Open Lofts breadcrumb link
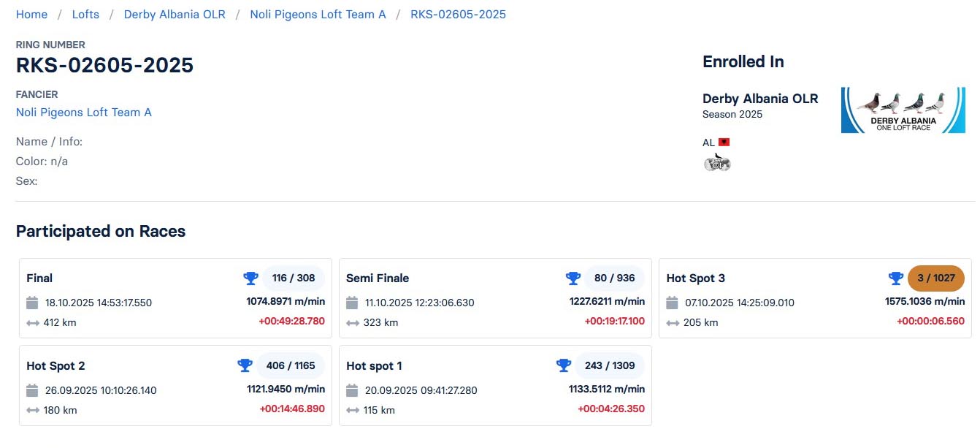 (x=85, y=15)
